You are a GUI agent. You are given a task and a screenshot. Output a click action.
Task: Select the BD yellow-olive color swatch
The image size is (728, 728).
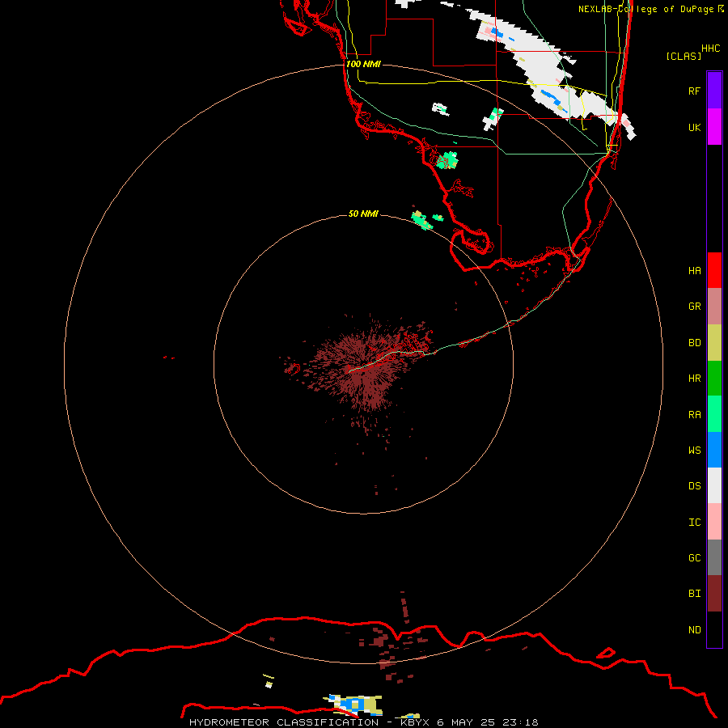[x=714, y=343]
